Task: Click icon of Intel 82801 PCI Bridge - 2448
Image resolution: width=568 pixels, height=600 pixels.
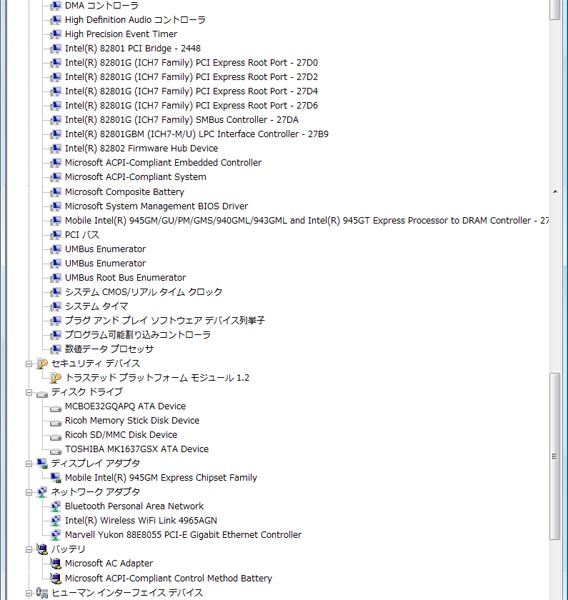Action: [55, 49]
